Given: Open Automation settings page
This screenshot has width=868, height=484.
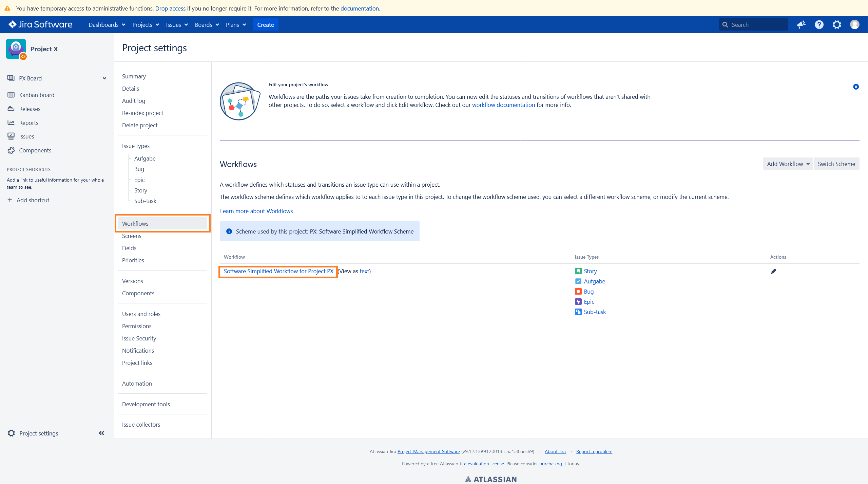Looking at the screenshot, I should 137,384.
